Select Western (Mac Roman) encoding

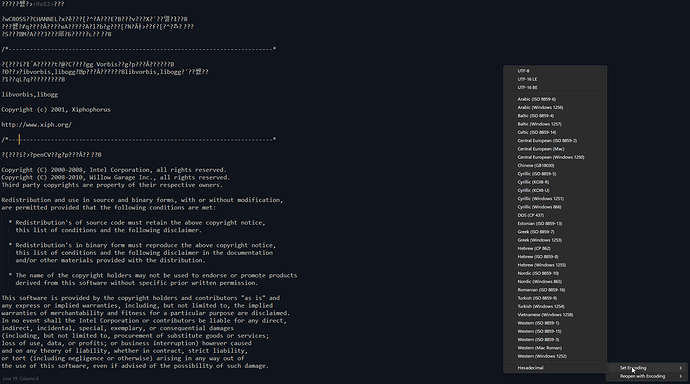555,348
